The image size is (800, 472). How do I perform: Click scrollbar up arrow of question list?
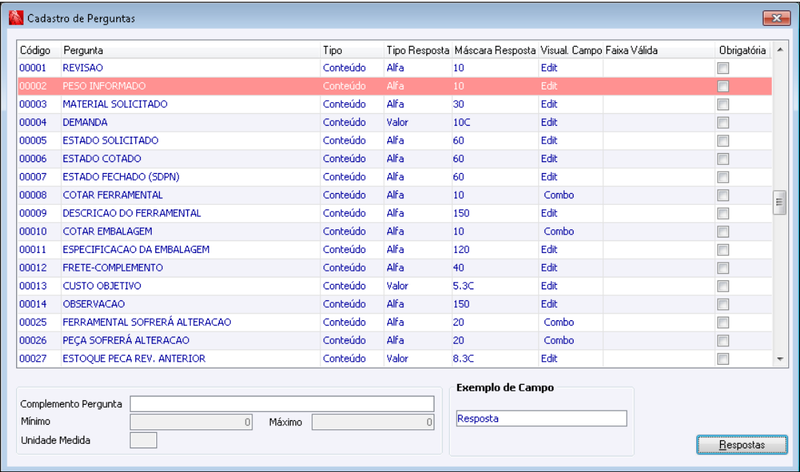780,50
